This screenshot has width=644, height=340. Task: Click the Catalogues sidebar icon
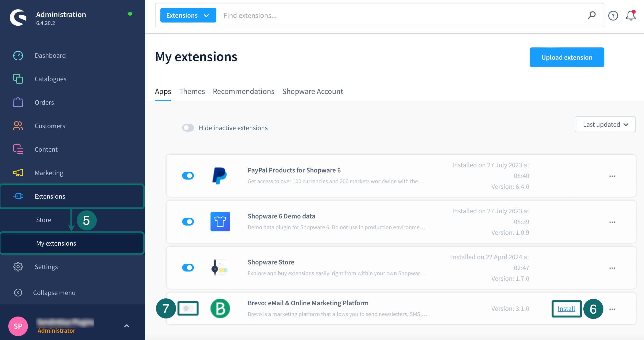coord(18,79)
